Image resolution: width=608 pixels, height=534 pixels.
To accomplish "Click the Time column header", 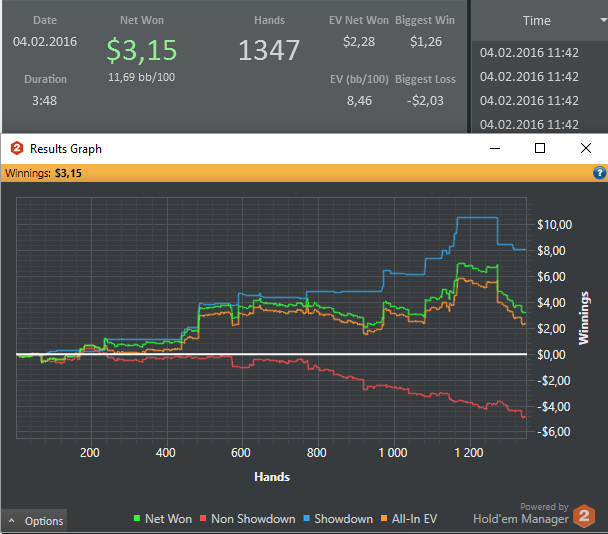I will click(537, 20).
